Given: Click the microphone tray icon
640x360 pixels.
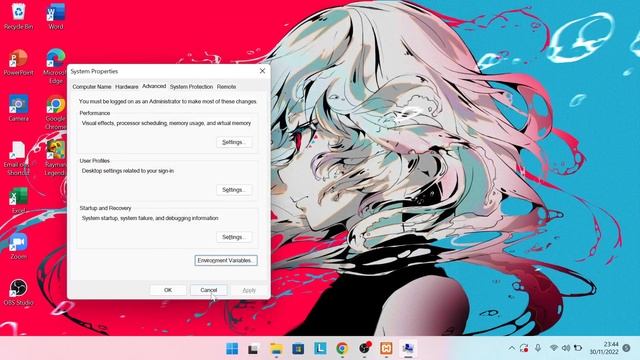Looking at the screenshot, I should point(538,348).
